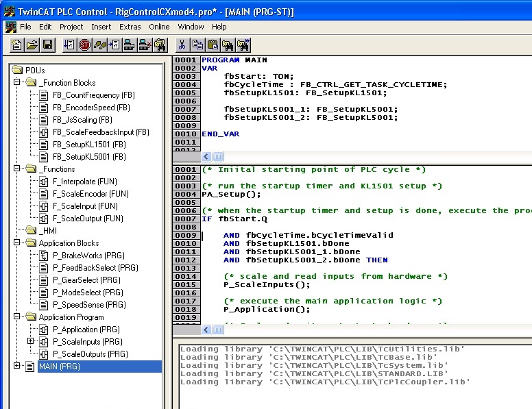Open the Online menu

click(159, 27)
